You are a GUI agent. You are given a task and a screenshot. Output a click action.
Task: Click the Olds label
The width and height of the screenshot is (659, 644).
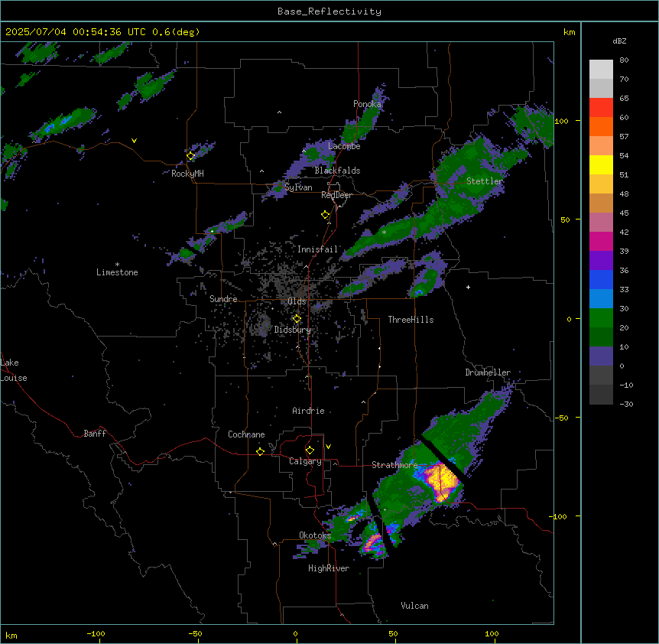(297, 301)
